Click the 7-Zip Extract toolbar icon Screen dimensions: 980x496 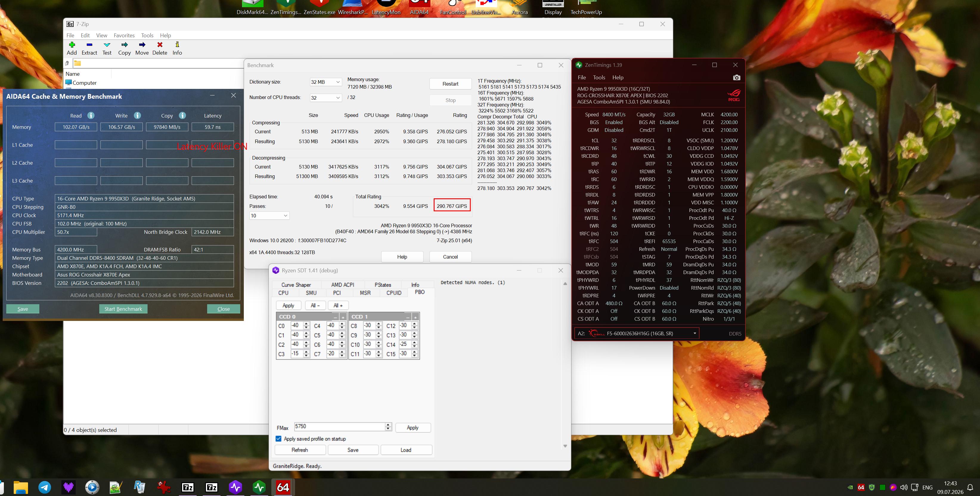pyautogui.click(x=89, y=45)
